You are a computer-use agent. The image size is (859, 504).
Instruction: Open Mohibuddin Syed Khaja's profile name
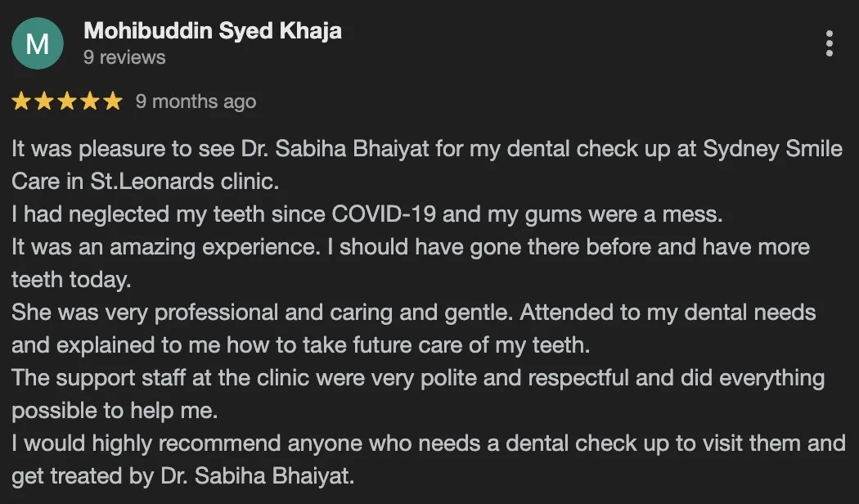[x=213, y=31]
